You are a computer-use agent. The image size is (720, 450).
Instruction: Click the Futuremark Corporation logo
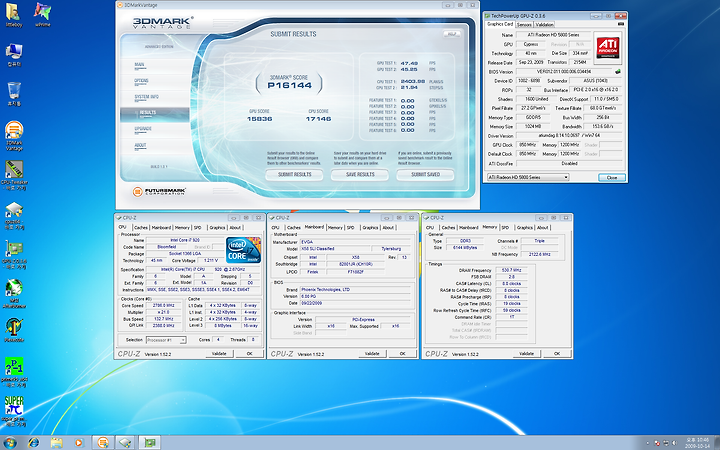159,191
